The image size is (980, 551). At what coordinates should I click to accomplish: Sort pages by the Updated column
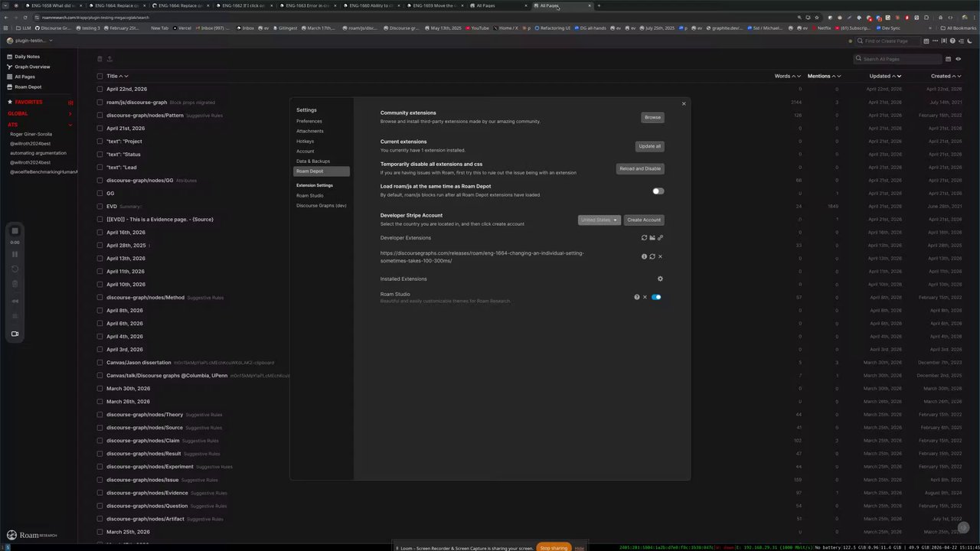pyautogui.click(x=885, y=76)
